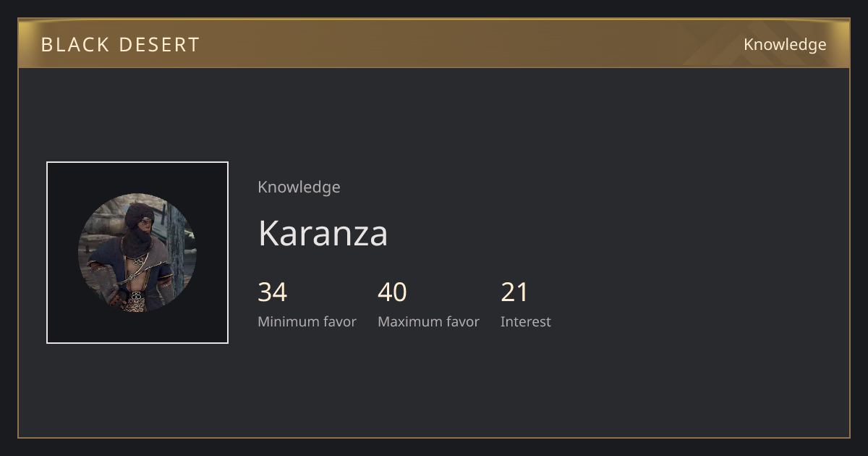Click the circular NPC avatar image
Image resolution: width=868 pixels, height=456 pixels.
click(137, 253)
